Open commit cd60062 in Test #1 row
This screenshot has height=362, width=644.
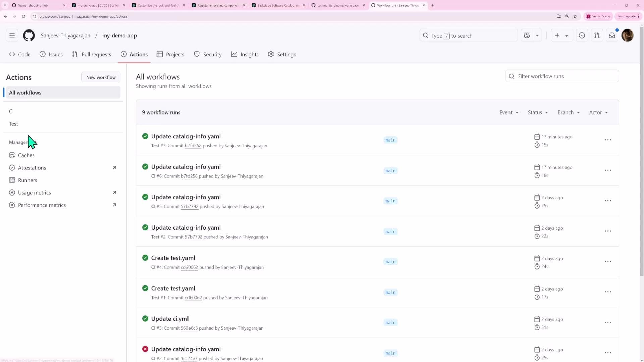pyautogui.click(x=194, y=298)
